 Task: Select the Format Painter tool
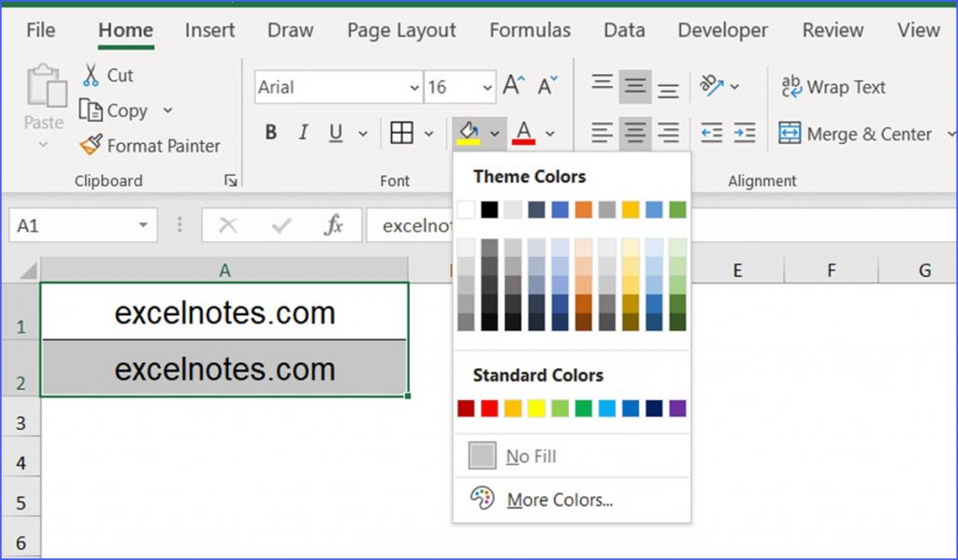point(150,146)
